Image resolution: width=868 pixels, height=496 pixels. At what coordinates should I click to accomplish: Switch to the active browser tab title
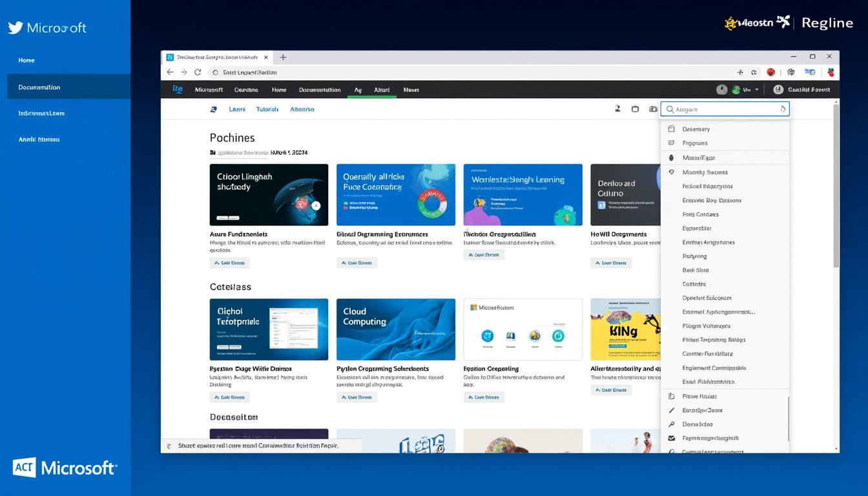(x=217, y=57)
